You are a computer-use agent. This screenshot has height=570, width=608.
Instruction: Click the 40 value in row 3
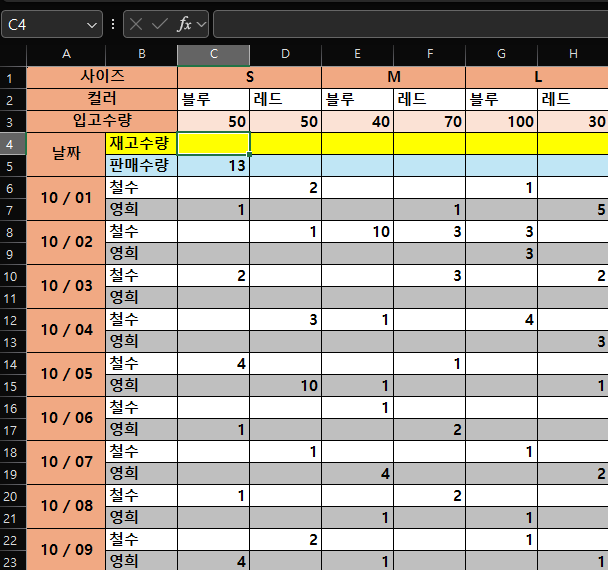click(x=358, y=121)
